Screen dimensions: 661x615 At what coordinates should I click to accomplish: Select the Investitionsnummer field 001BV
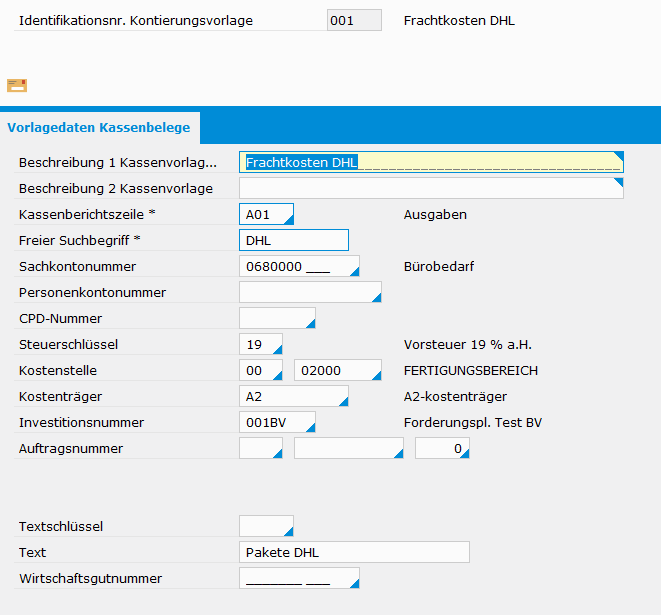coord(277,422)
